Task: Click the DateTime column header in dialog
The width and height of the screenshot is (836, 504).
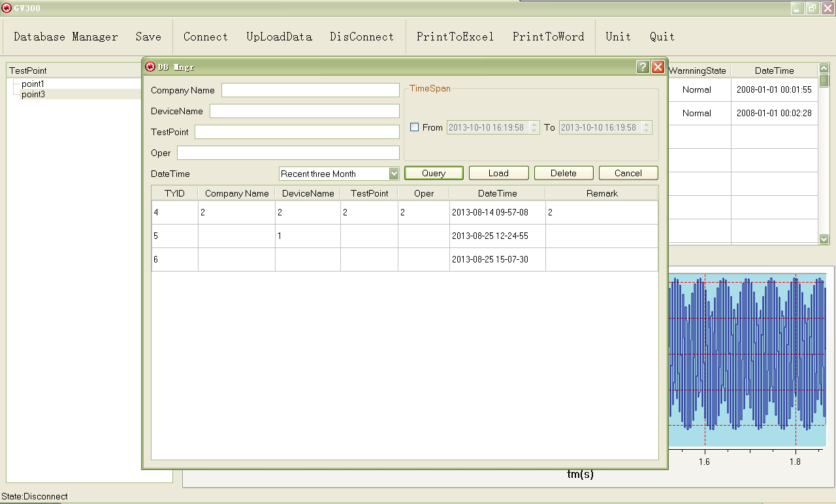Action: (x=497, y=193)
